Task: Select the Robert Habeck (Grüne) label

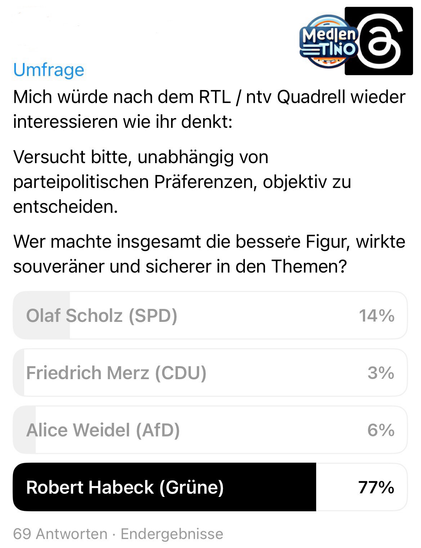Action: [x=125, y=487]
